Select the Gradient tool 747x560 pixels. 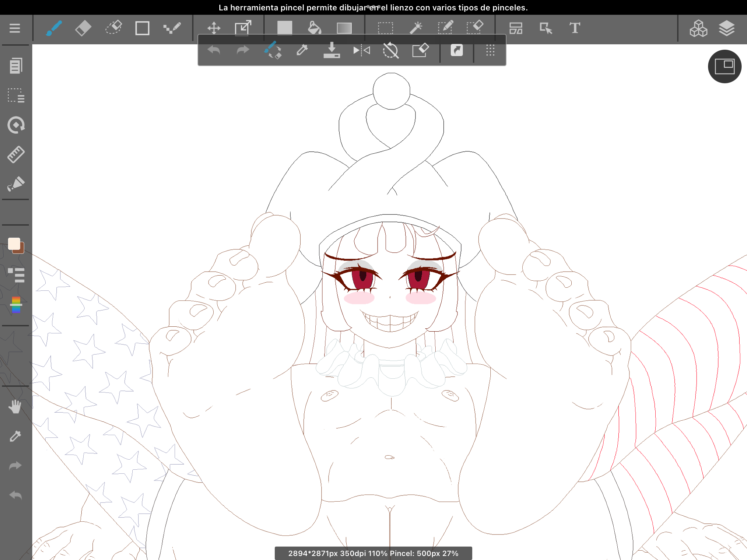click(344, 28)
